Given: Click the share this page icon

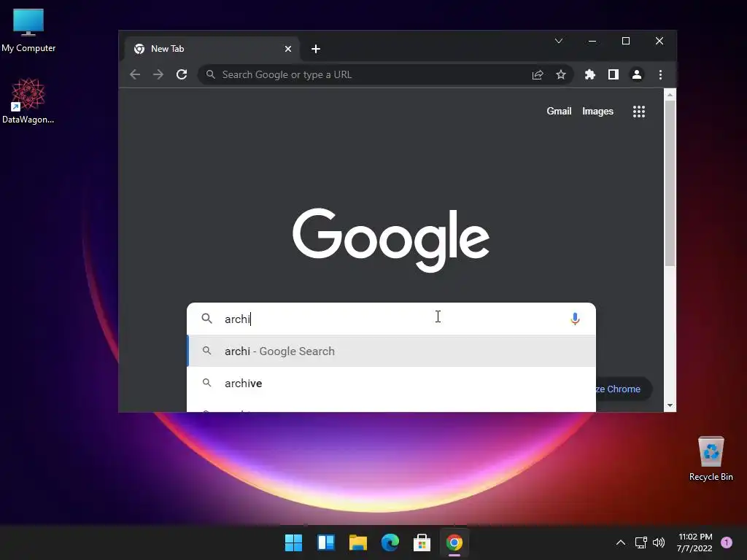Looking at the screenshot, I should click(538, 75).
